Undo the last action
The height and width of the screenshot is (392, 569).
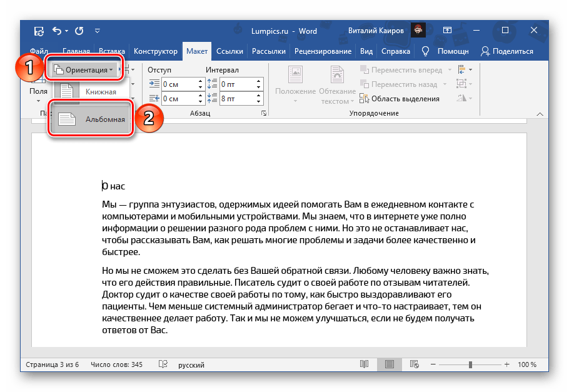coord(58,31)
